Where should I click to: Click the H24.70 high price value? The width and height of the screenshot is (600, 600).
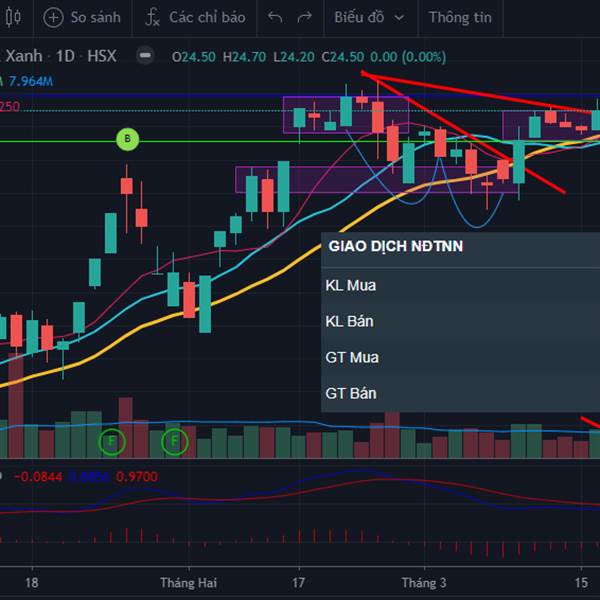pyautogui.click(x=244, y=57)
